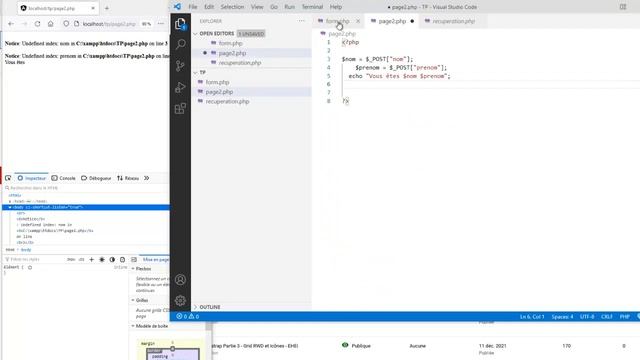Collapse the Grille section in devtools
This screenshot has width=640, height=360.
133,300
